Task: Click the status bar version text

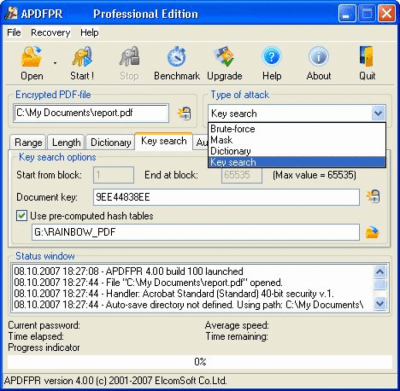Action: click(115, 380)
